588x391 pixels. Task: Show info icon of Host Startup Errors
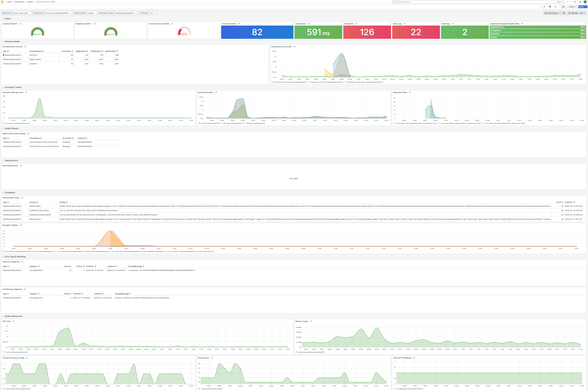[21, 166]
